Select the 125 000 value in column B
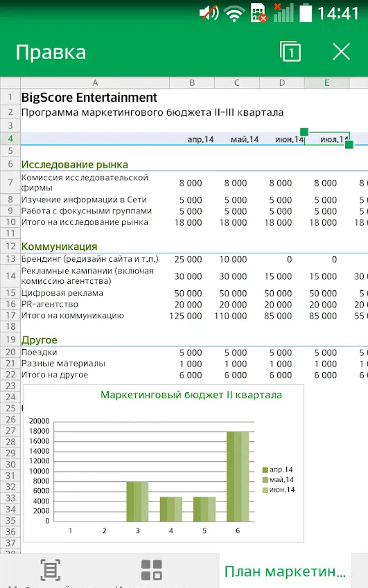Viewport: 368px width, 588px height. pos(185,316)
